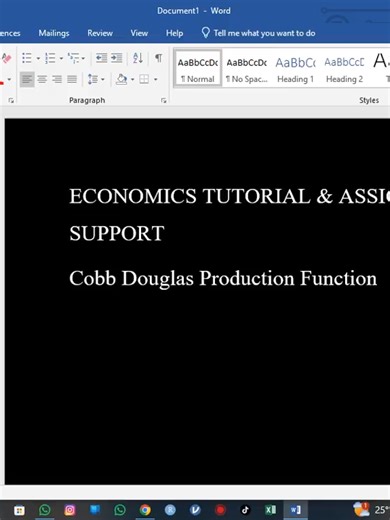Open the bullet library dropdown arrow
The image size is (390, 520).
38,59
